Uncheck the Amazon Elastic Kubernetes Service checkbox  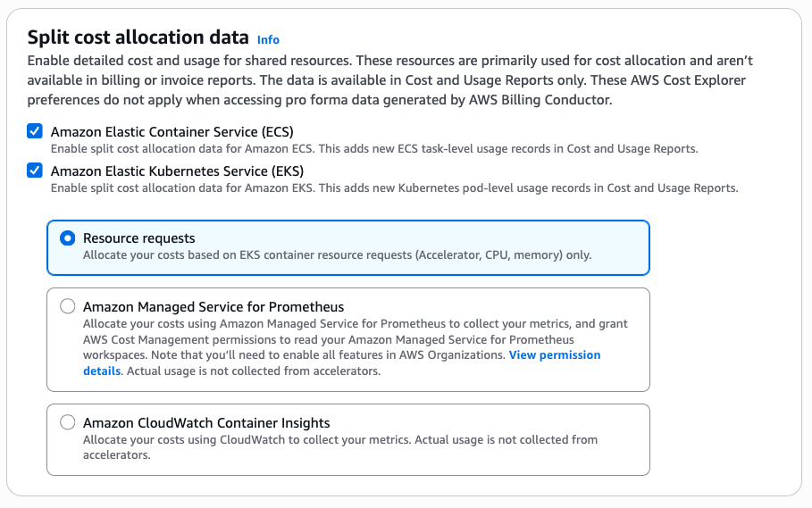[35, 171]
